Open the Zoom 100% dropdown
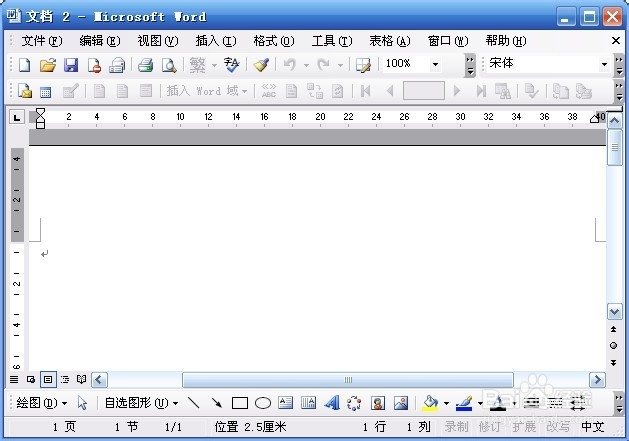This screenshot has height=441, width=629. [435, 64]
